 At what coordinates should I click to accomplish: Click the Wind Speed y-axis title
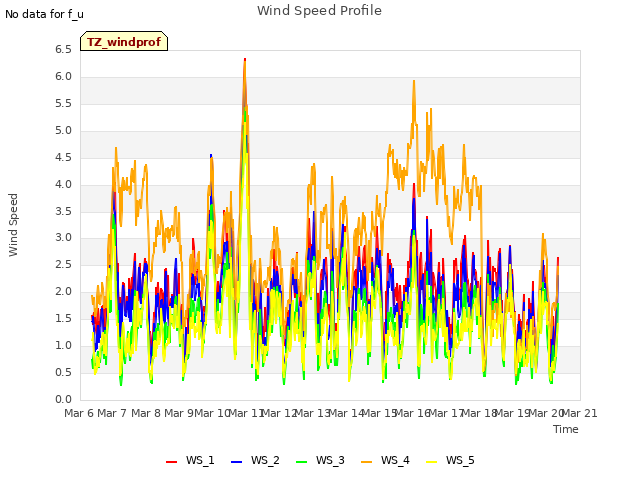pyautogui.click(x=13, y=225)
